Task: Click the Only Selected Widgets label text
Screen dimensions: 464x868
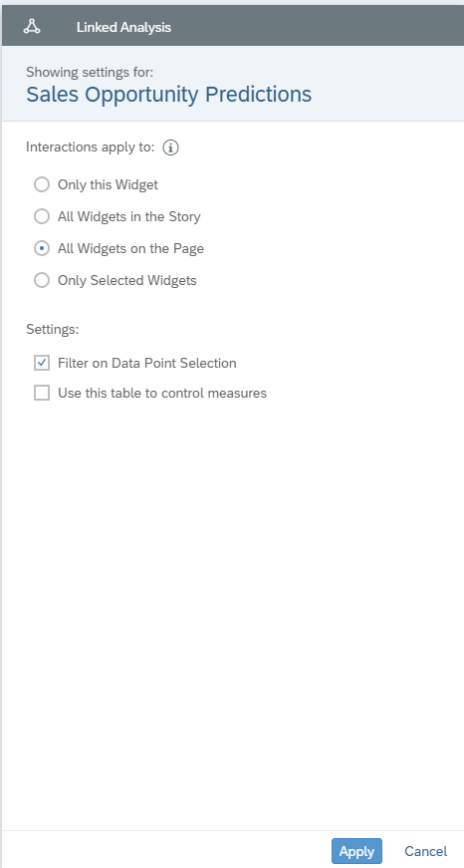Action: (127, 281)
